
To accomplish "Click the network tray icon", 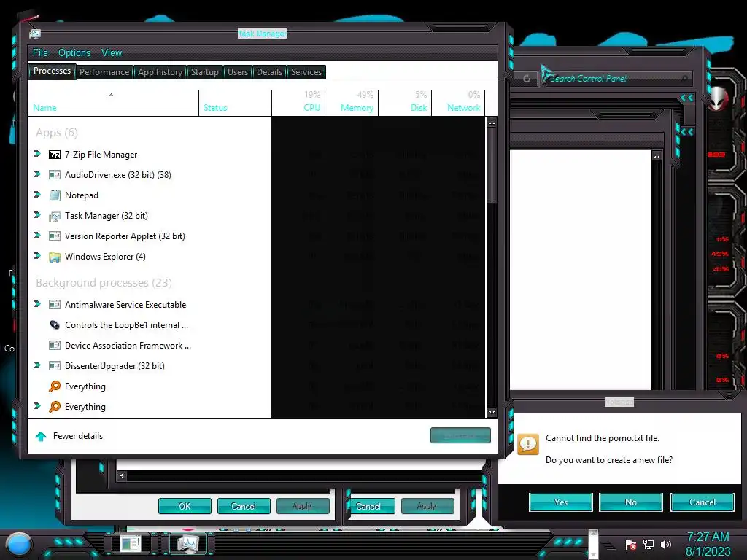I will click(x=649, y=544).
